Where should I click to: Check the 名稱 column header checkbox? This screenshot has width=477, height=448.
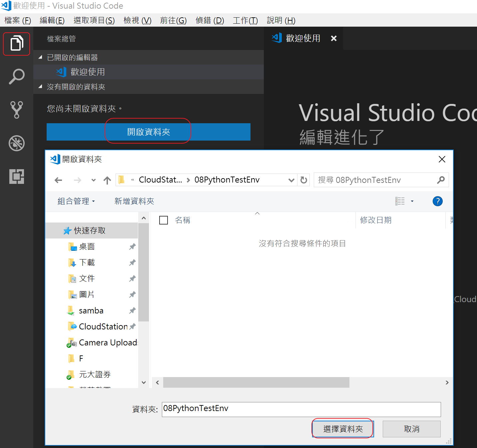point(164,220)
